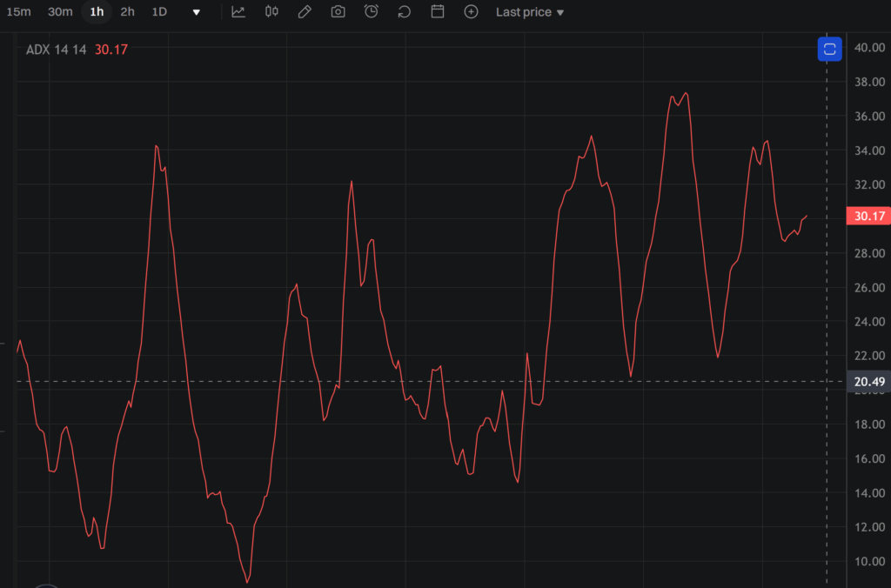Click the ADX value 30.17 in legend
The image size is (891, 588).
(111, 50)
